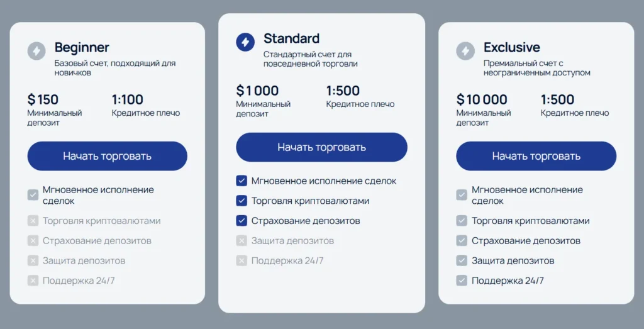Select the Standard plan title

click(x=291, y=38)
